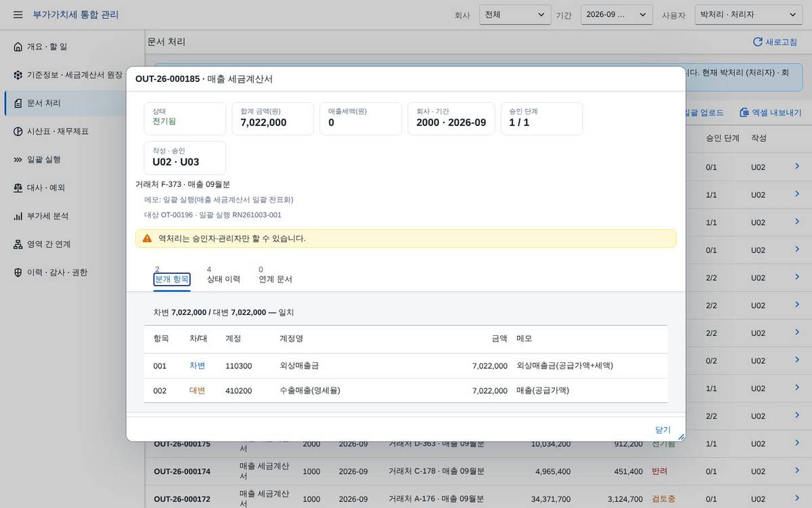Click the 닫기 button in dialog
This screenshot has height=508, width=812.
(663, 430)
